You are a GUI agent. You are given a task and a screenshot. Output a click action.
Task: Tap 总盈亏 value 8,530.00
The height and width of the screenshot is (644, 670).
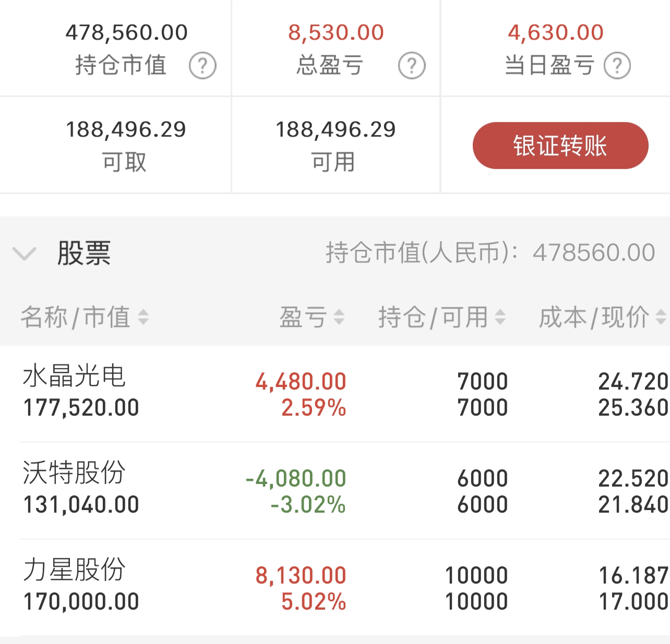336,32
